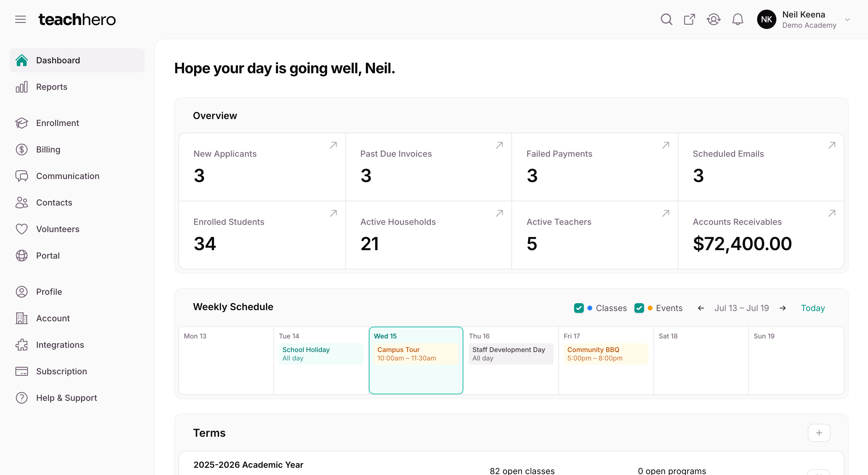868x475 pixels.
Task: Select the Mon 13 day column
Action: 226,360
